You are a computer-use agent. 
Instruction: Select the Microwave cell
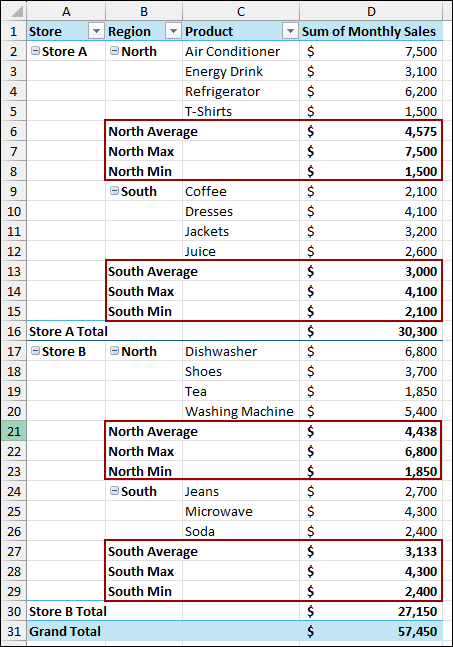[241, 512]
